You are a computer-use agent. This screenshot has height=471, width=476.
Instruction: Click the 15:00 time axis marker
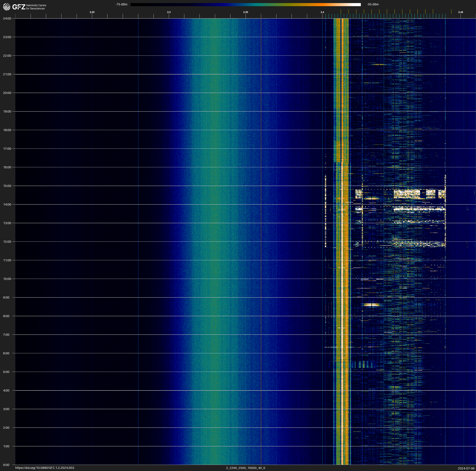pos(7,186)
